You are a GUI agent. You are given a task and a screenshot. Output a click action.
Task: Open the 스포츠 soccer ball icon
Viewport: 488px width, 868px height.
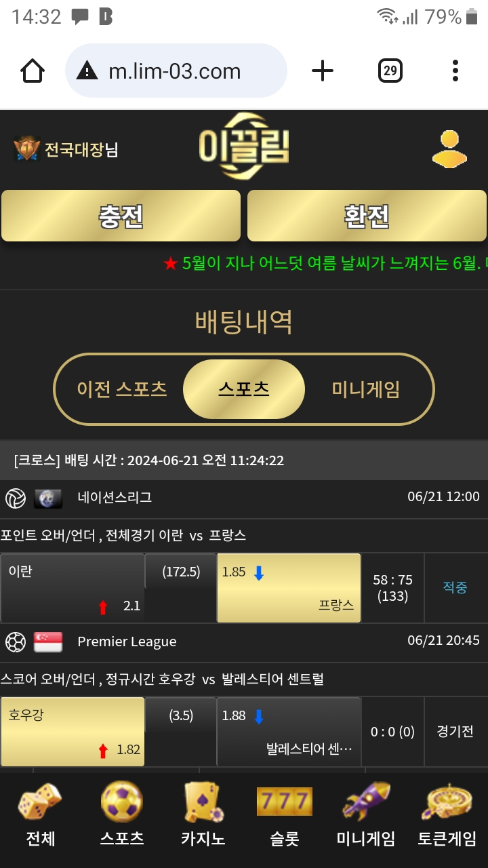(x=122, y=802)
